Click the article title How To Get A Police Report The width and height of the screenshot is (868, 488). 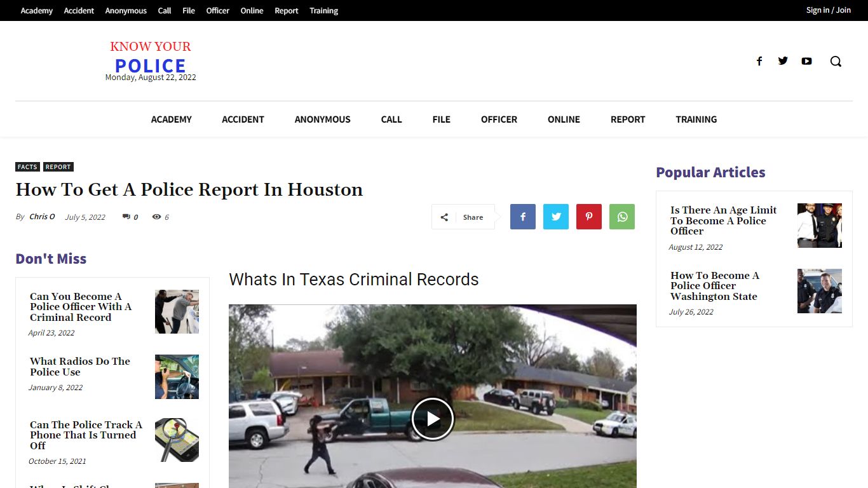click(189, 189)
